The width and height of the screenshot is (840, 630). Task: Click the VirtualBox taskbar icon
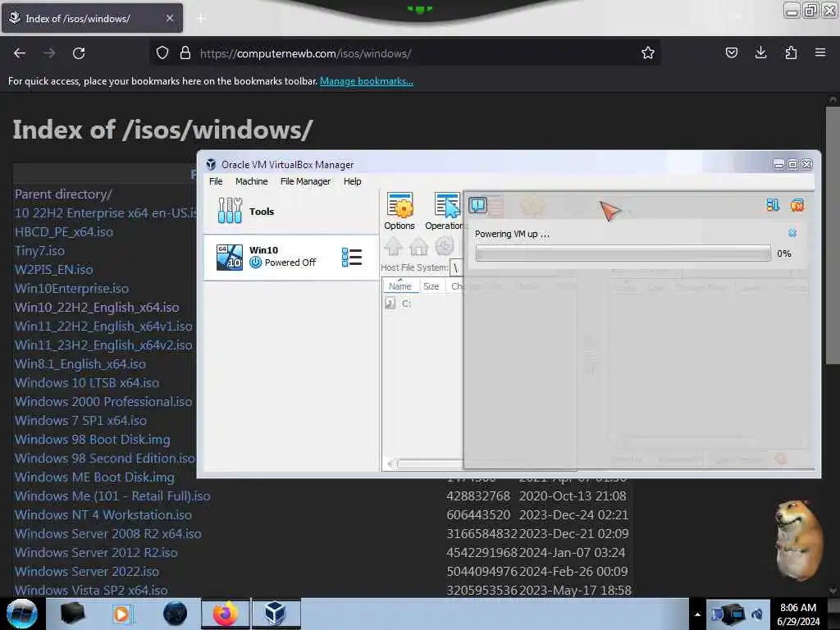click(276, 614)
